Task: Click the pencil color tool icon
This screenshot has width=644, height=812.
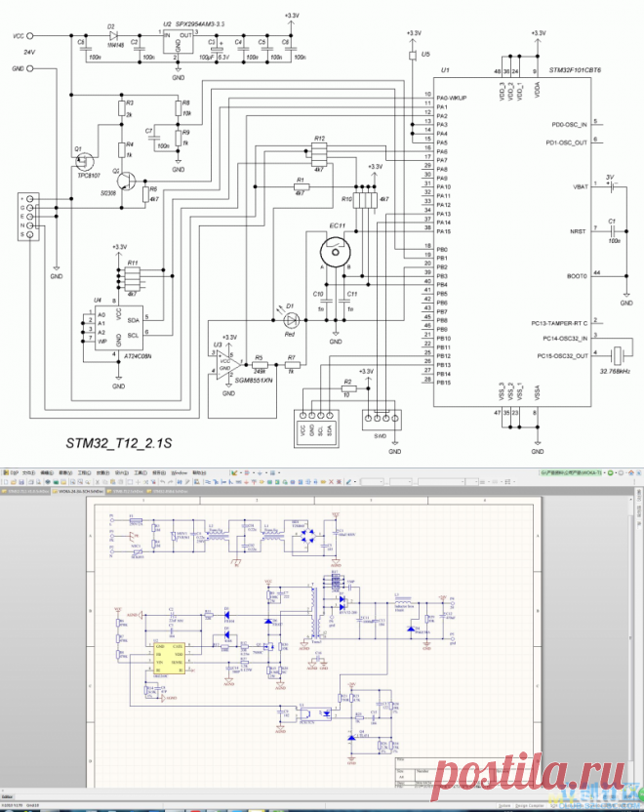Action: pos(347,481)
